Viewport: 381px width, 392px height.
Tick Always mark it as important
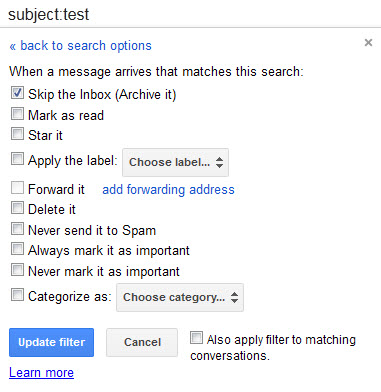coord(17,249)
